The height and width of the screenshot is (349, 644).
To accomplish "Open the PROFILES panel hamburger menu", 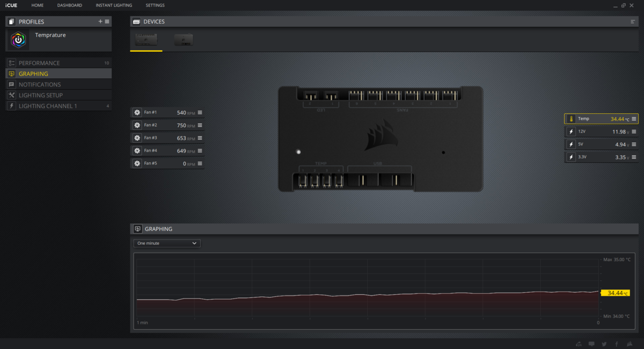I will [107, 21].
